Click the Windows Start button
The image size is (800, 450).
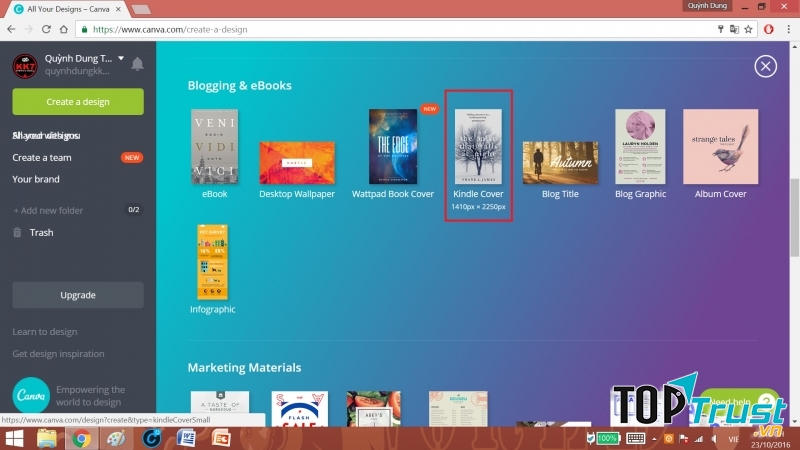tap(15, 438)
